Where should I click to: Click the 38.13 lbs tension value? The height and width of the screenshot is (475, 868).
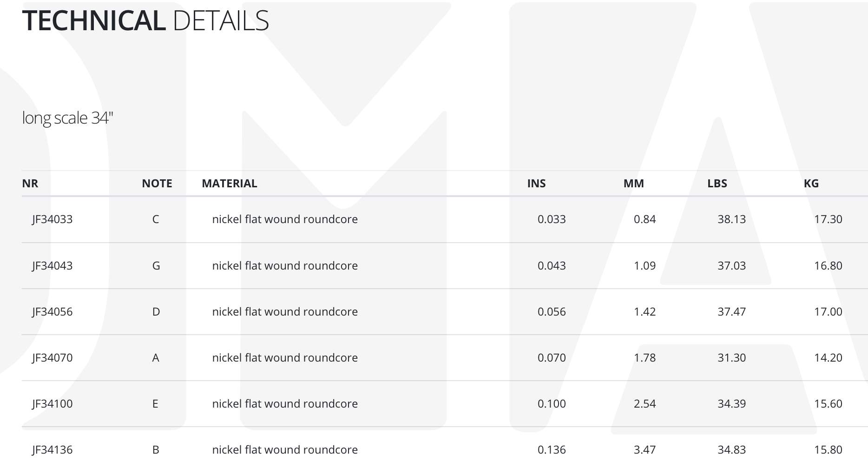tap(732, 219)
